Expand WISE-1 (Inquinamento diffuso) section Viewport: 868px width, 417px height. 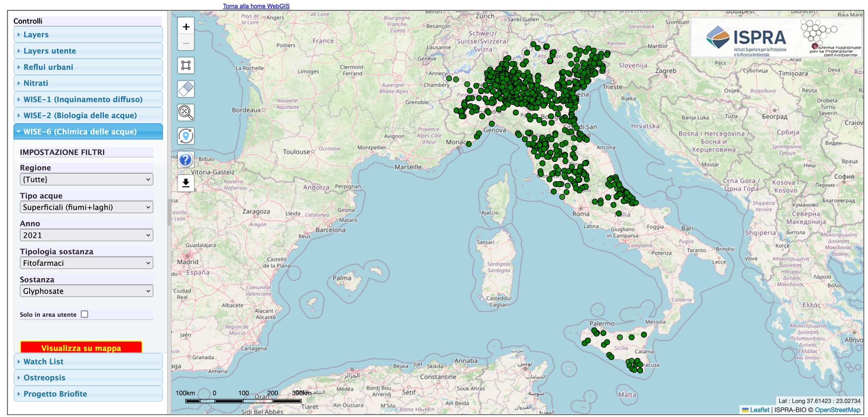[x=88, y=99]
